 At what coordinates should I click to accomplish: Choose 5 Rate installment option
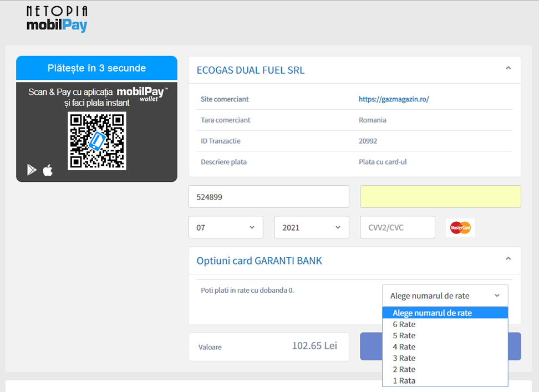pyautogui.click(x=404, y=335)
